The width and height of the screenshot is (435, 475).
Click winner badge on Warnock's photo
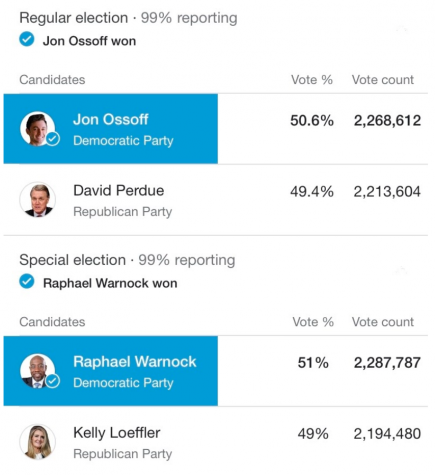pyautogui.click(x=53, y=381)
